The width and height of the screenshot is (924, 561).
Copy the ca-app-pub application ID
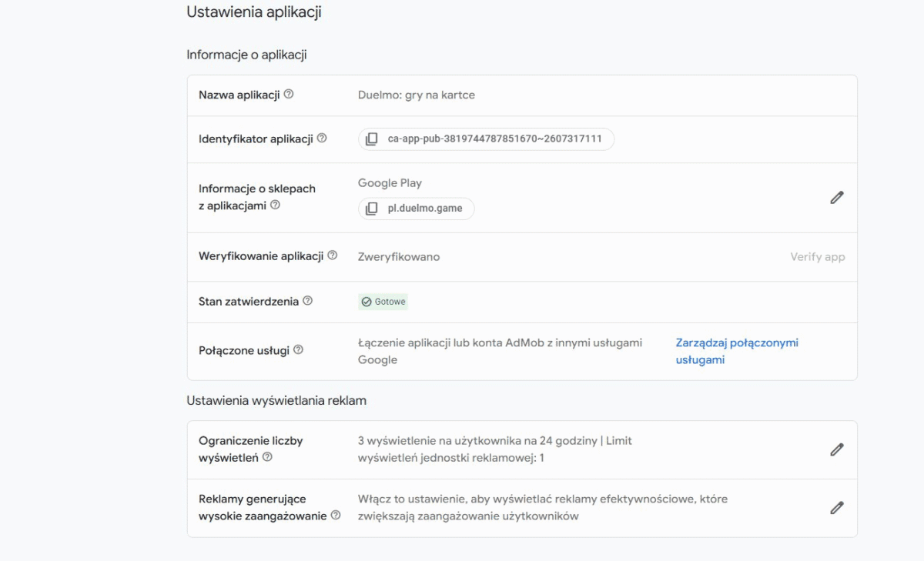pyautogui.click(x=372, y=139)
